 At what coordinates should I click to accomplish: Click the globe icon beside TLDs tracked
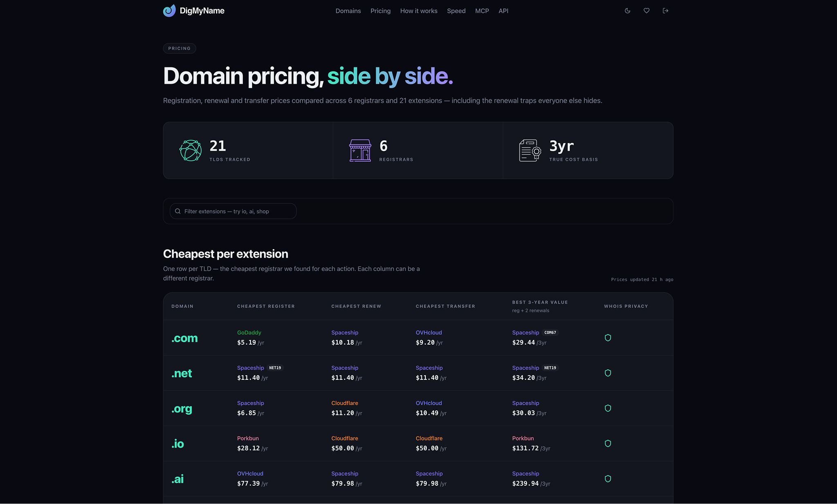click(190, 150)
